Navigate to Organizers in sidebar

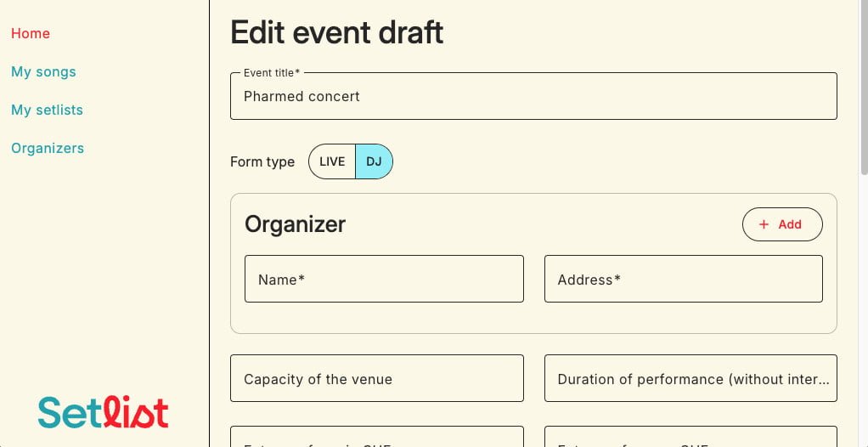coord(48,148)
